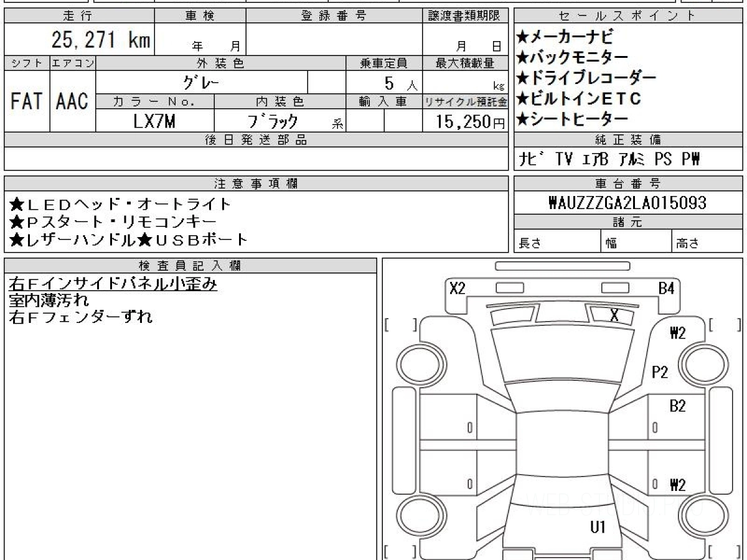Screen dimensions: 747x560
Task: Click the note ★レザーハンドル★USBポート
Action: (129, 239)
